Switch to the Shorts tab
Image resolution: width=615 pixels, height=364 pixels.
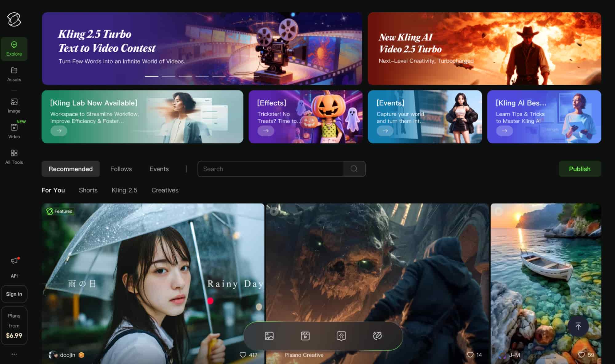tap(88, 190)
